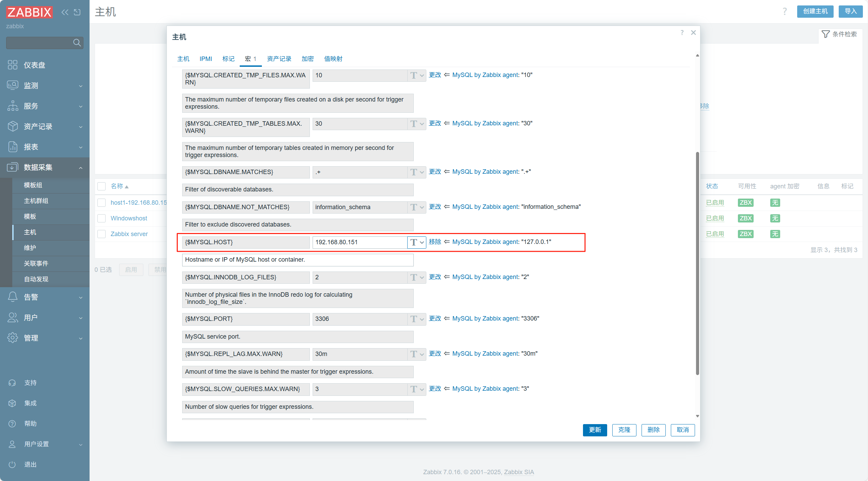Switch to the 资产记录 tab in dialog
This screenshot has width=868, height=481.
279,59
